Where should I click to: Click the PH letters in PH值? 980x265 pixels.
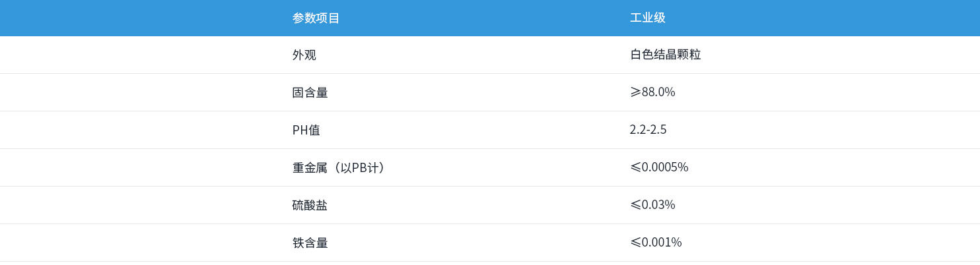click(x=300, y=131)
